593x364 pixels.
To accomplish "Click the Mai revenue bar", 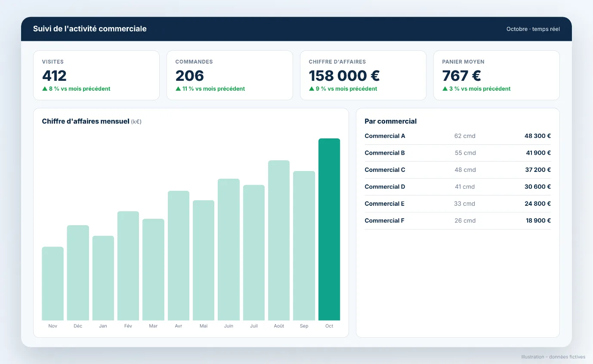I will [x=204, y=260].
